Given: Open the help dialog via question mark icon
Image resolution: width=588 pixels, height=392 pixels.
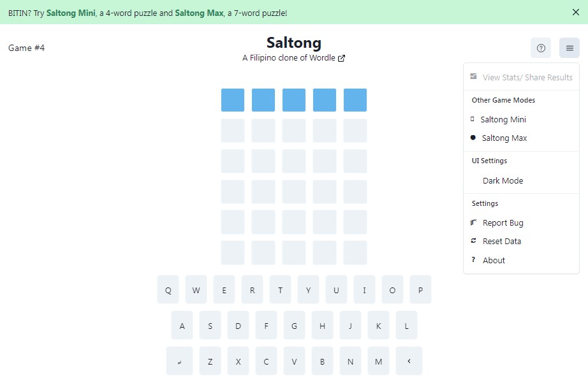Looking at the screenshot, I should (541, 48).
